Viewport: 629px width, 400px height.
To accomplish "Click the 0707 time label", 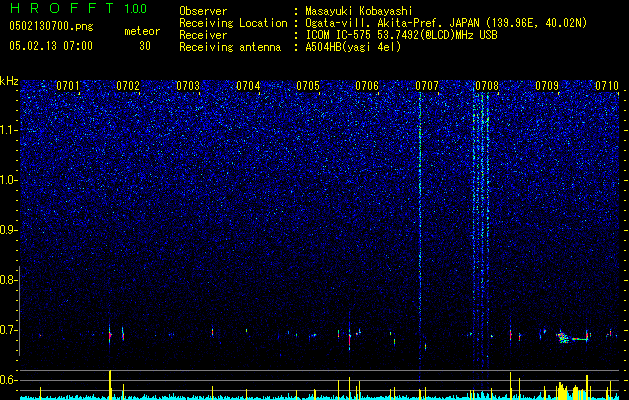I will [427, 86].
